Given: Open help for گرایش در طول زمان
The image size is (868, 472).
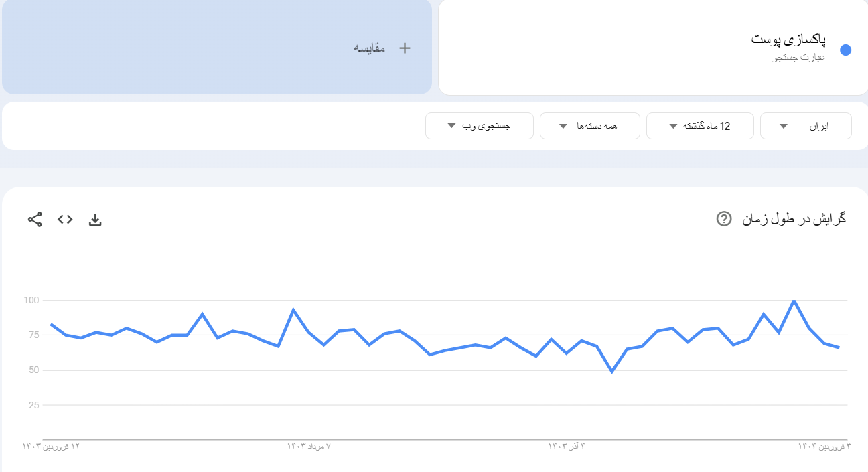Looking at the screenshot, I should tap(723, 218).
